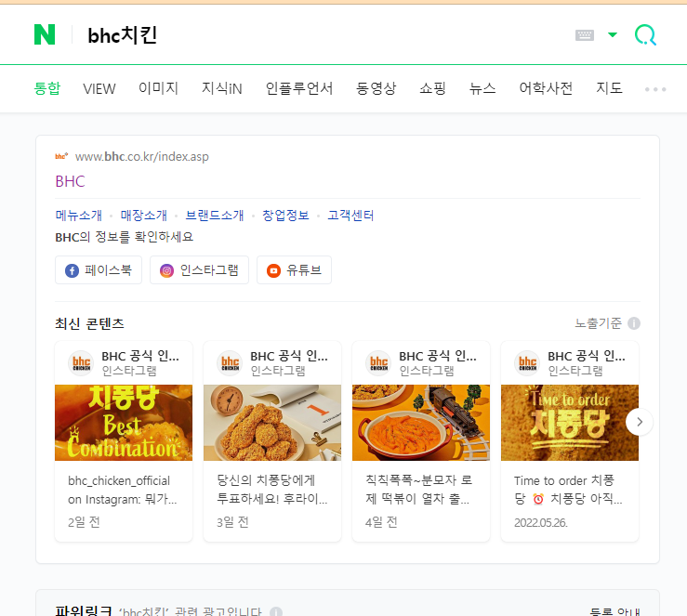Select the 뉴스 tab

pyautogui.click(x=482, y=88)
